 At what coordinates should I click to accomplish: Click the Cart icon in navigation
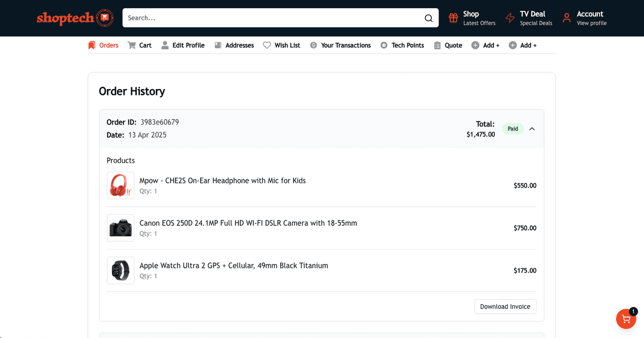[131, 45]
